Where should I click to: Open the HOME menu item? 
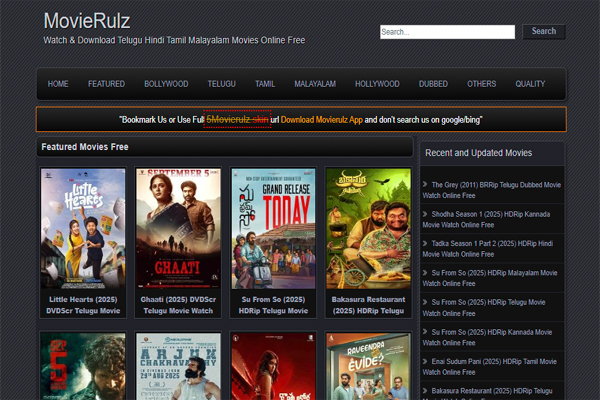click(x=58, y=84)
